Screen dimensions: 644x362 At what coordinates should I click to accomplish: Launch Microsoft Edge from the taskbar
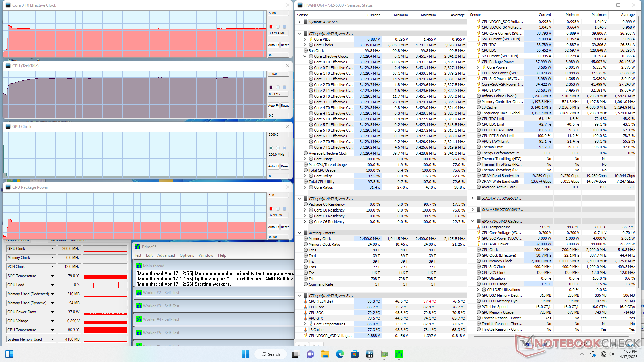340,354
